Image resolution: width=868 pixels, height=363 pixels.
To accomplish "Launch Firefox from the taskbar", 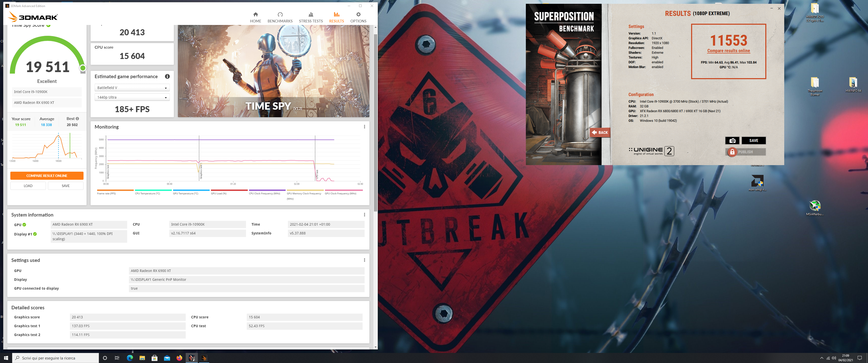I will (179, 358).
